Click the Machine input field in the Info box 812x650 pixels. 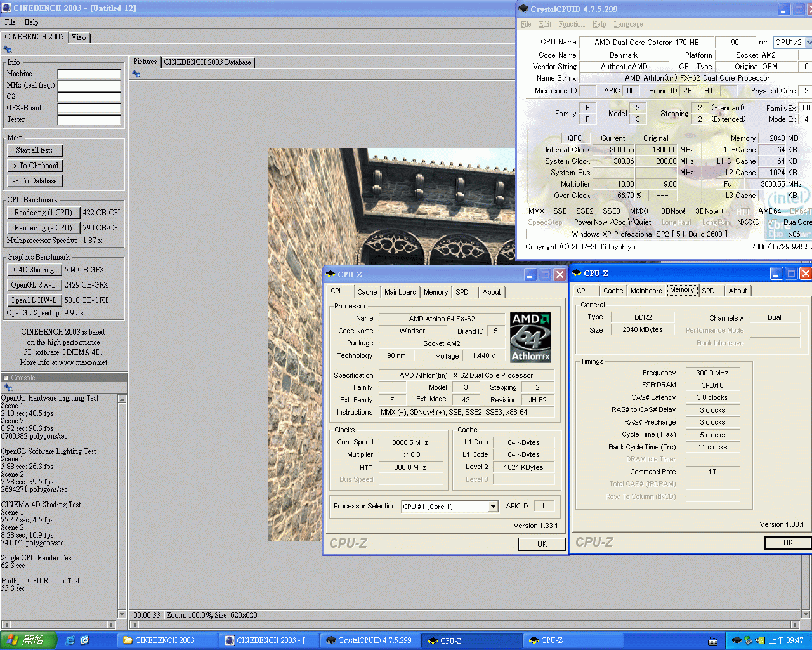click(89, 73)
